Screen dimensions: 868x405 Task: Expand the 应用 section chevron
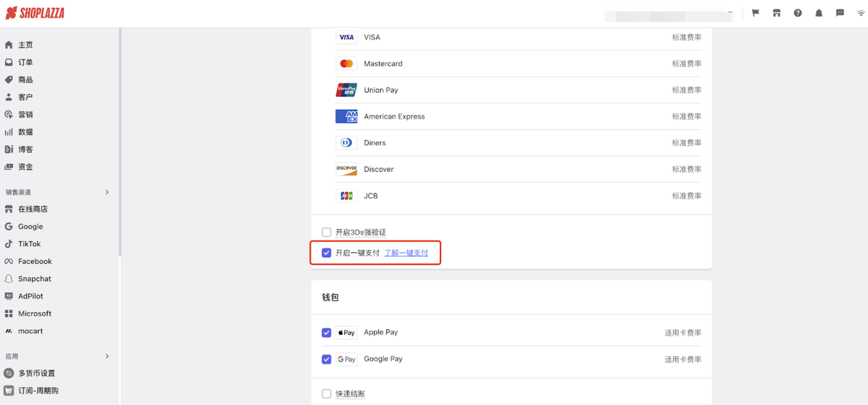pyautogui.click(x=107, y=357)
